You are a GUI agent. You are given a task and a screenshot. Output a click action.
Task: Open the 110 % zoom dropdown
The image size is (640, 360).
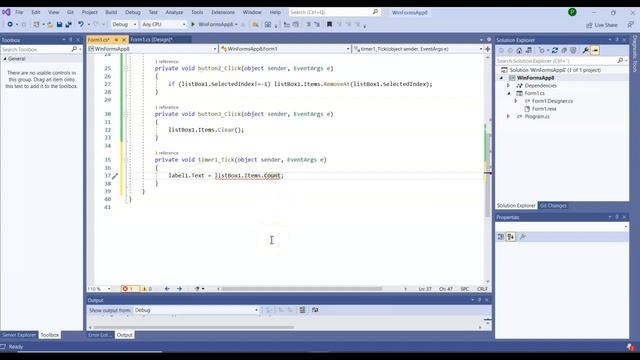[99, 289]
